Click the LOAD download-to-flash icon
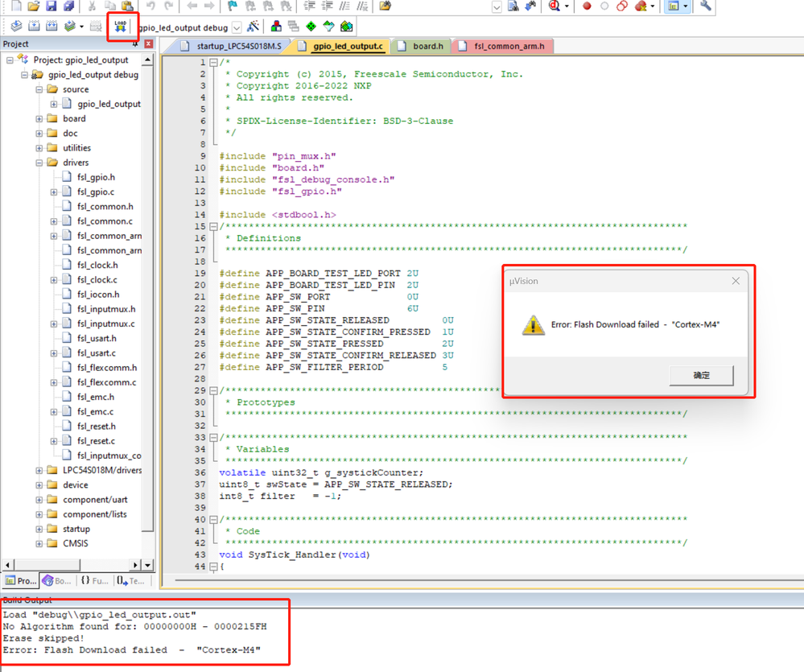Screen dimensions: 804x672 point(121,26)
